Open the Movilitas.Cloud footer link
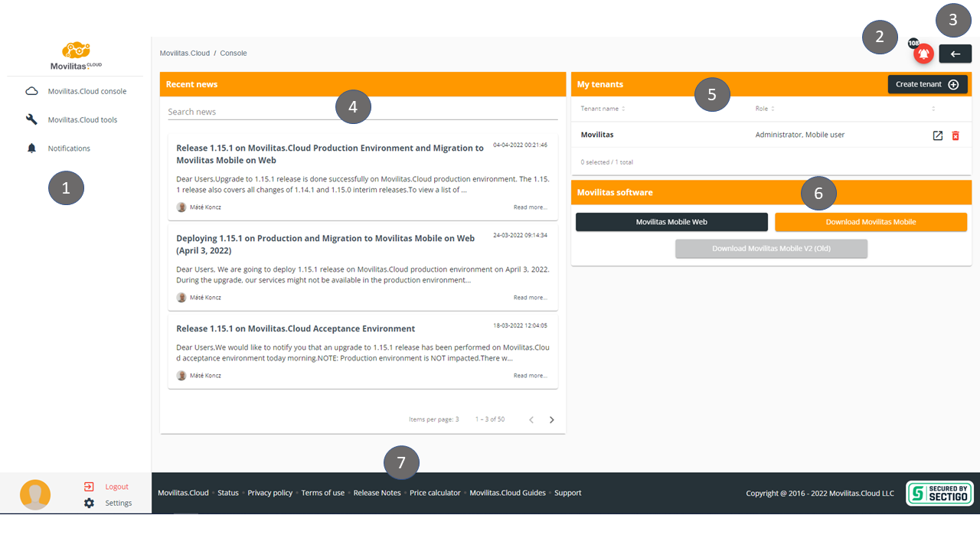Image resolution: width=980 pixels, height=551 pixels. [183, 493]
